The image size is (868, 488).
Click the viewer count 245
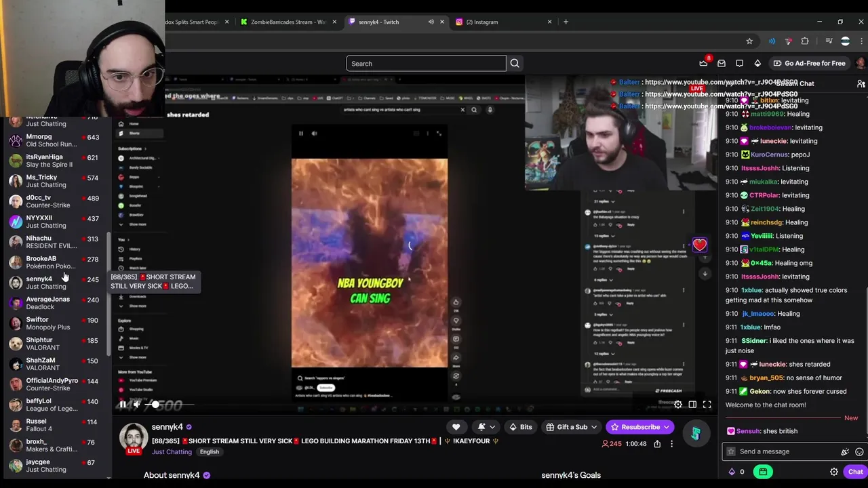(612, 444)
